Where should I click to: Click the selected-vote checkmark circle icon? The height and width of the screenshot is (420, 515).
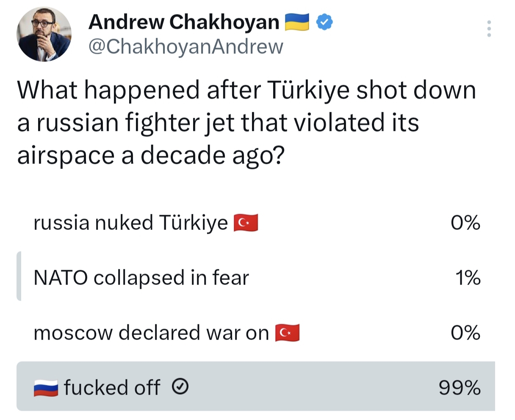click(x=181, y=386)
